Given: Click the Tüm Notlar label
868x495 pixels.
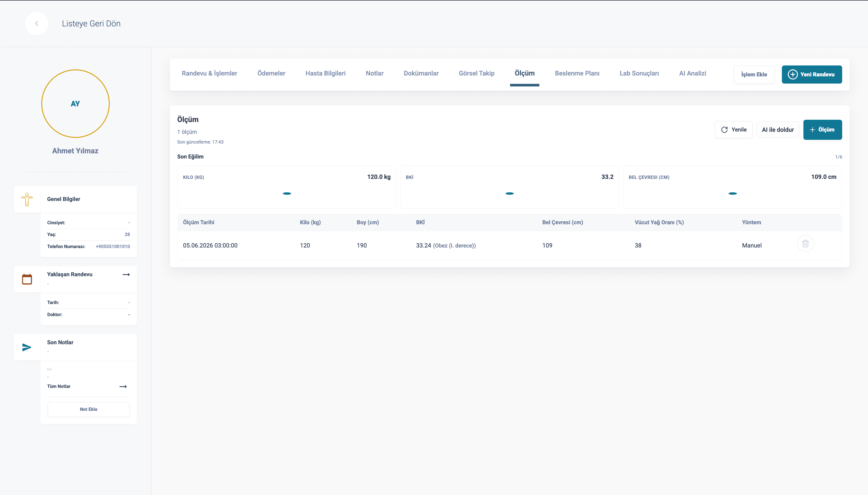Looking at the screenshot, I should point(59,386).
